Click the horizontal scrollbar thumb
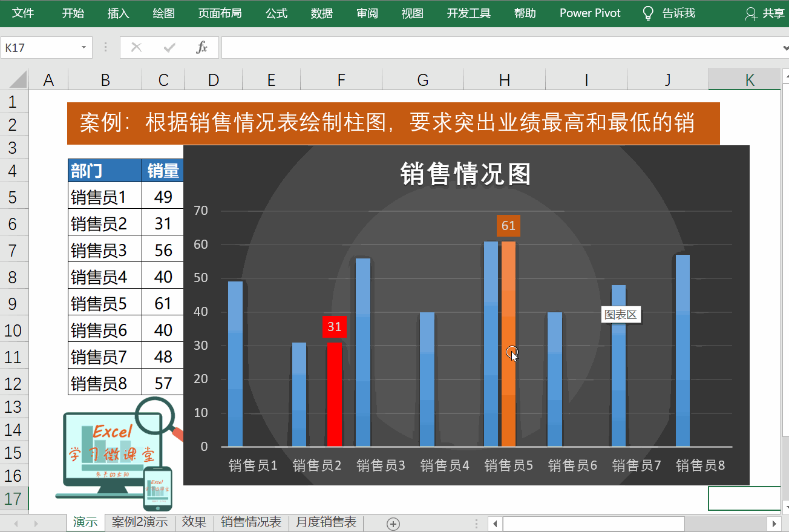789x532 pixels. [x=594, y=524]
